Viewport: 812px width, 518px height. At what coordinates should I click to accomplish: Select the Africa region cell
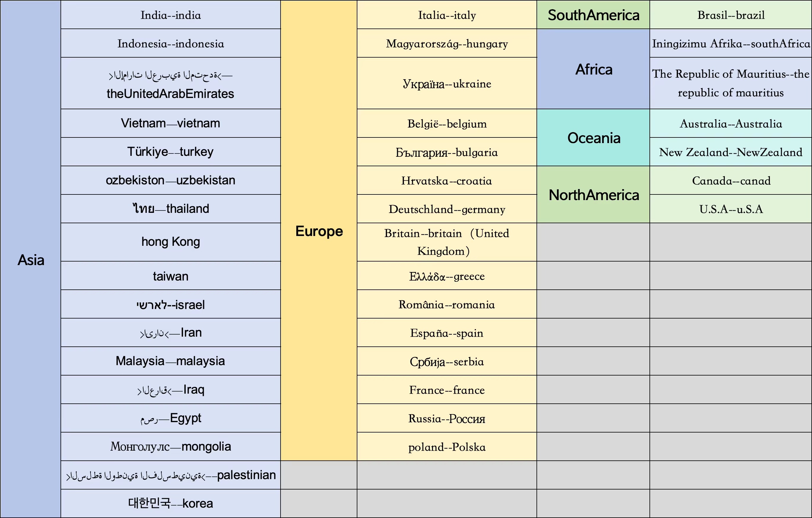(593, 69)
